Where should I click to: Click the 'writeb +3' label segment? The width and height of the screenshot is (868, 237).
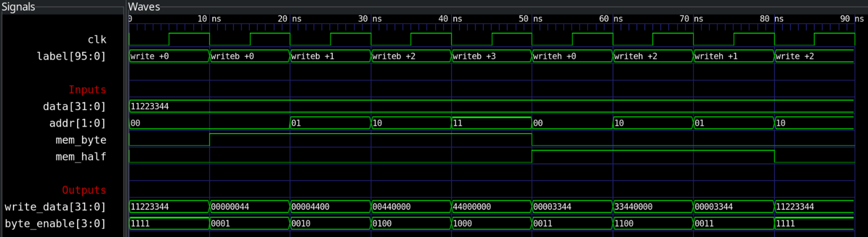491,56
